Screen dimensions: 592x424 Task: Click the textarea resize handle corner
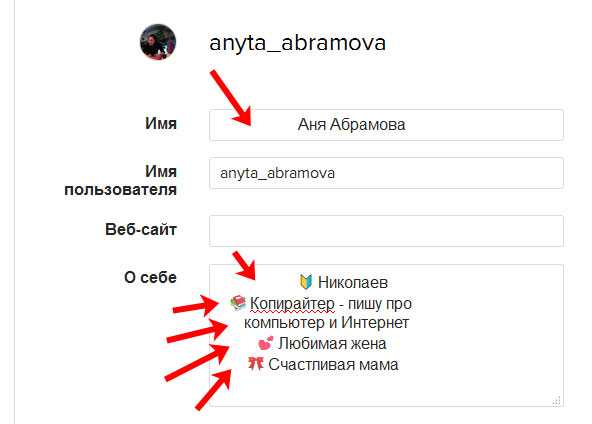coord(557,400)
